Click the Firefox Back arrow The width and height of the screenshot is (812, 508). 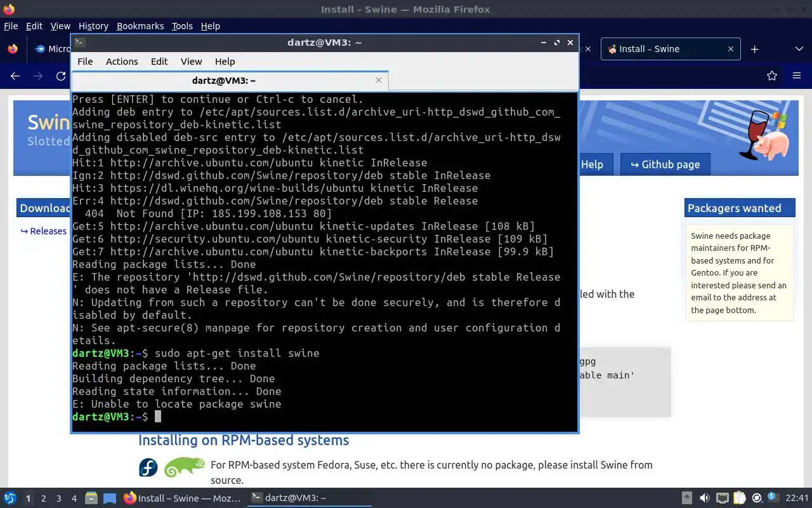pos(15,76)
